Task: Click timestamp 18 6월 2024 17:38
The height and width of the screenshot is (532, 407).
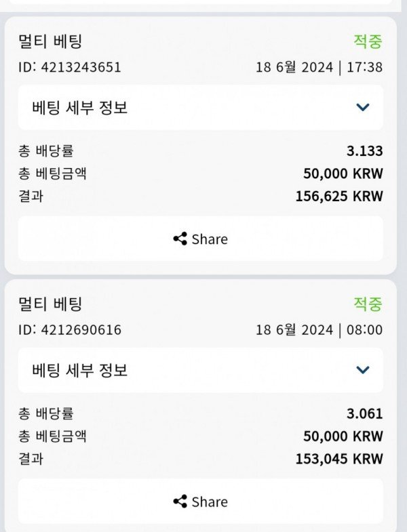Action: [x=319, y=67]
